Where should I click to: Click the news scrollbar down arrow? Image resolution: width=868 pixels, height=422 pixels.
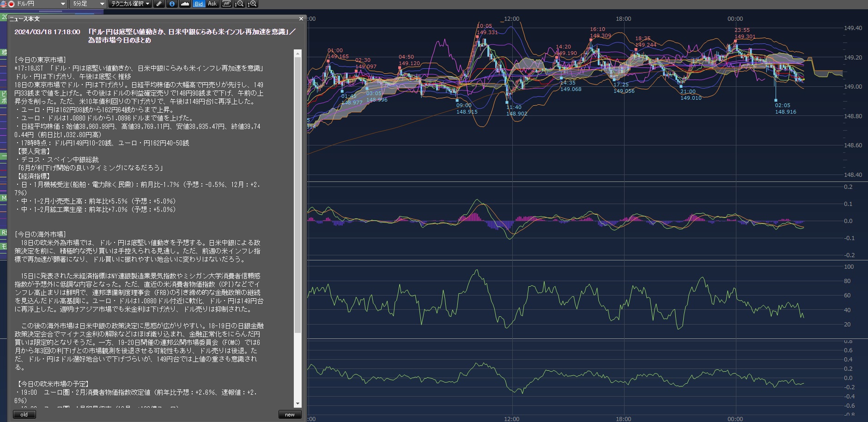click(297, 404)
